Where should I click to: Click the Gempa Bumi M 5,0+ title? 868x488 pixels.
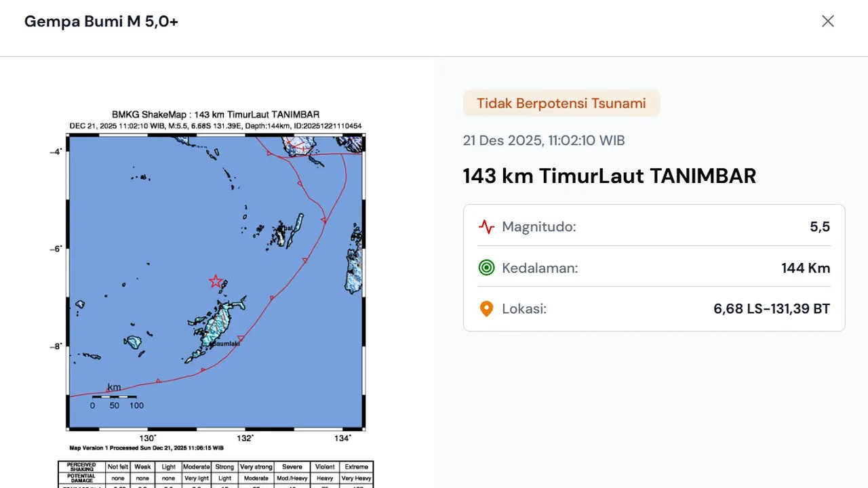tap(101, 21)
